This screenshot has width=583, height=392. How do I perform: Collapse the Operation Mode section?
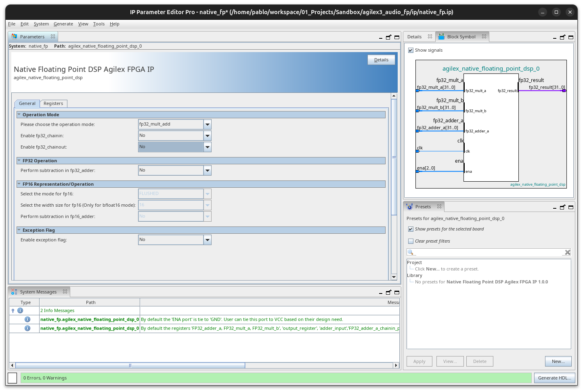(x=19, y=114)
